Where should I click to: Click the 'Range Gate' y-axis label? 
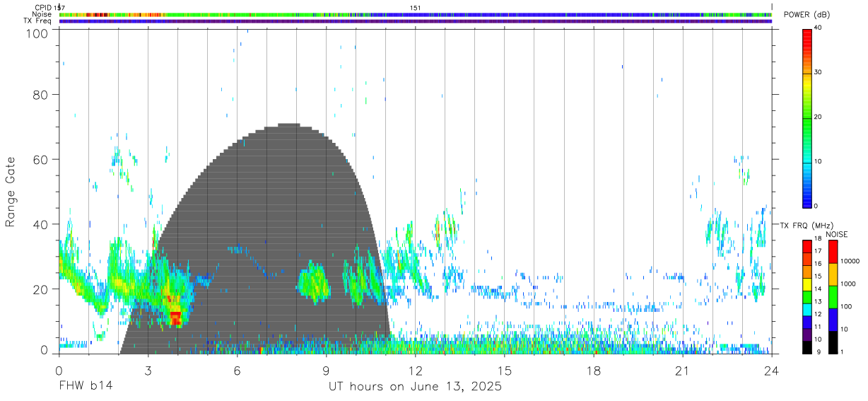11,192
